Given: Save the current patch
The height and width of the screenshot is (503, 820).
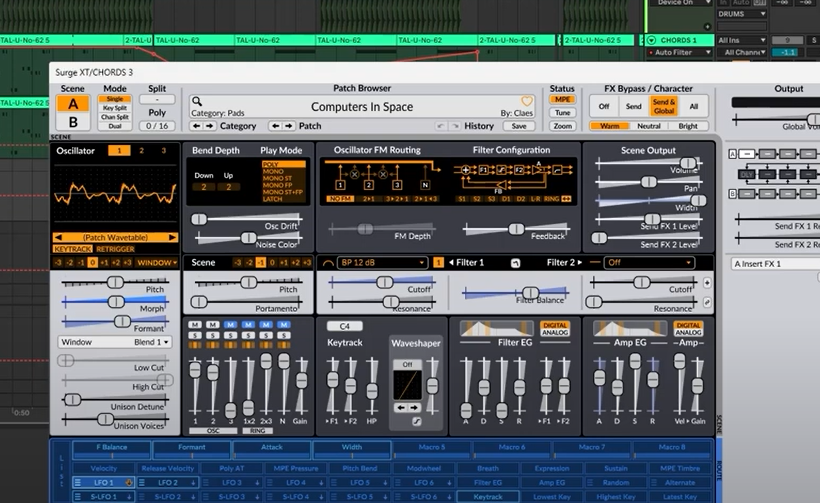Looking at the screenshot, I should click(518, 126).
